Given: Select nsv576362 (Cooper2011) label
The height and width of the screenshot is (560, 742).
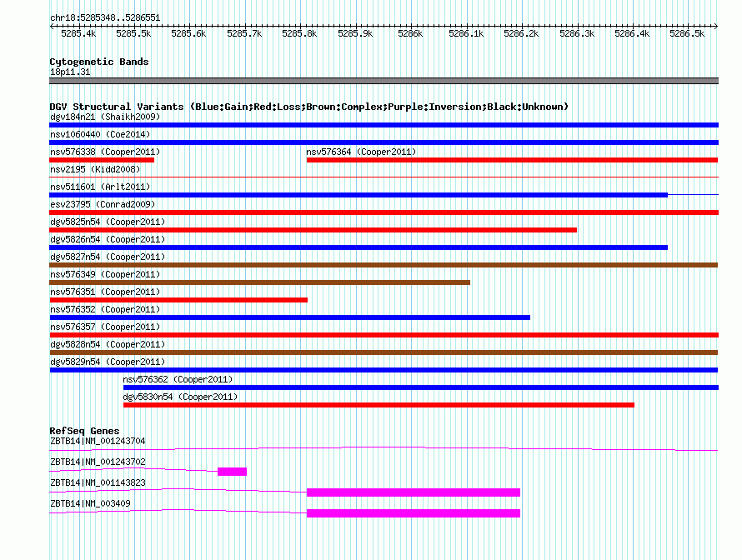Looking at the screenshot, I should [178, 379].
